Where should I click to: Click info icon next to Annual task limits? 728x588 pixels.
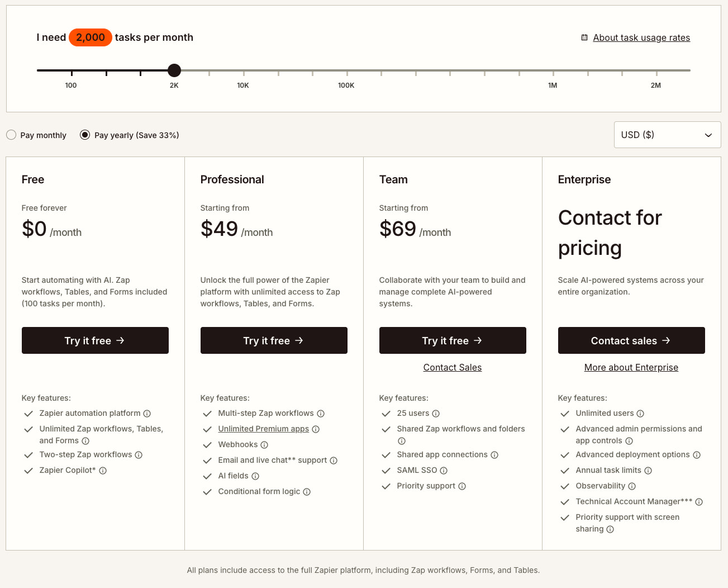coord(648,471)
